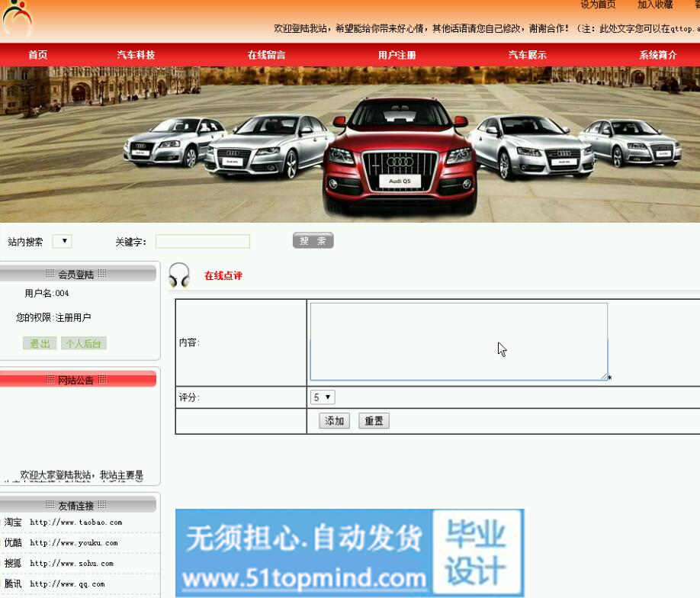700x598 pixels.
Task: Click the 会员登陆 panel header
Action: coord(77,274)
